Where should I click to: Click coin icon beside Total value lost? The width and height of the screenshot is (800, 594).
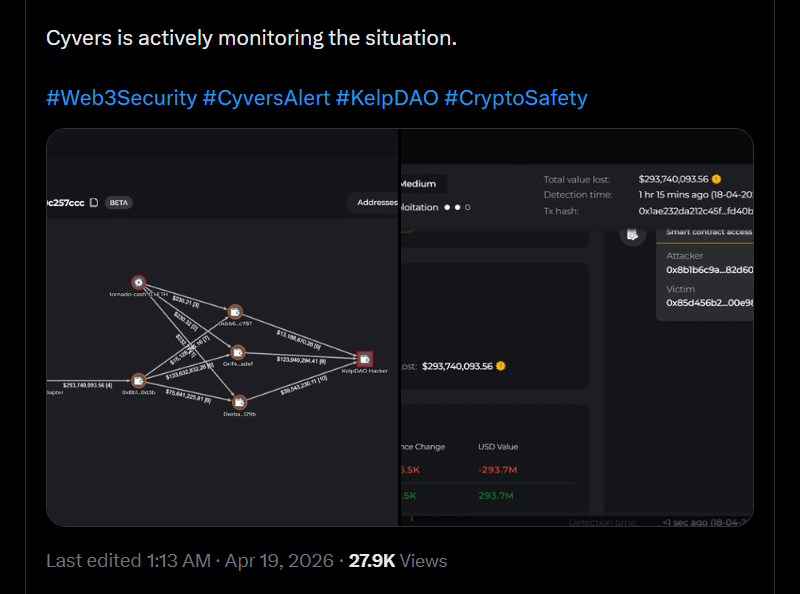coord(716,178)
